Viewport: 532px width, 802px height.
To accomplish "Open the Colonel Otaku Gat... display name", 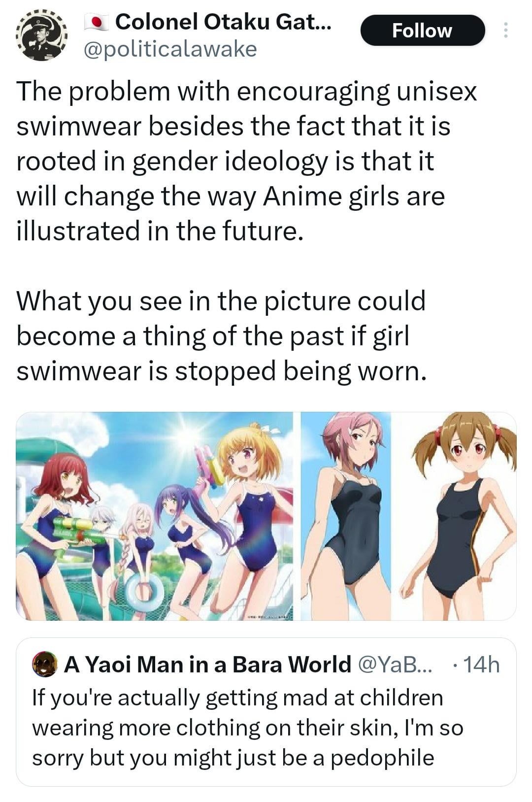I will point(223,22).
